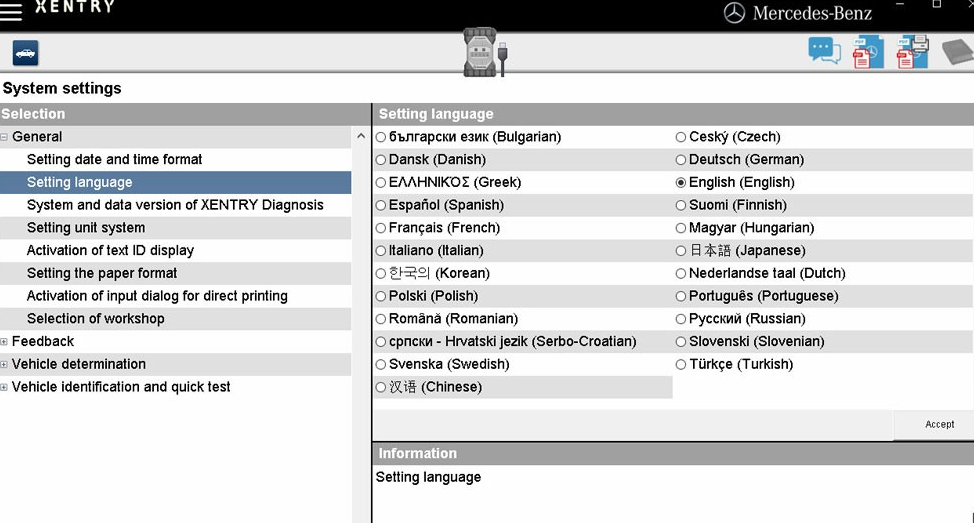Select Dansk (Danish) radio button
974x523 pixels.
tap(381, 160)
